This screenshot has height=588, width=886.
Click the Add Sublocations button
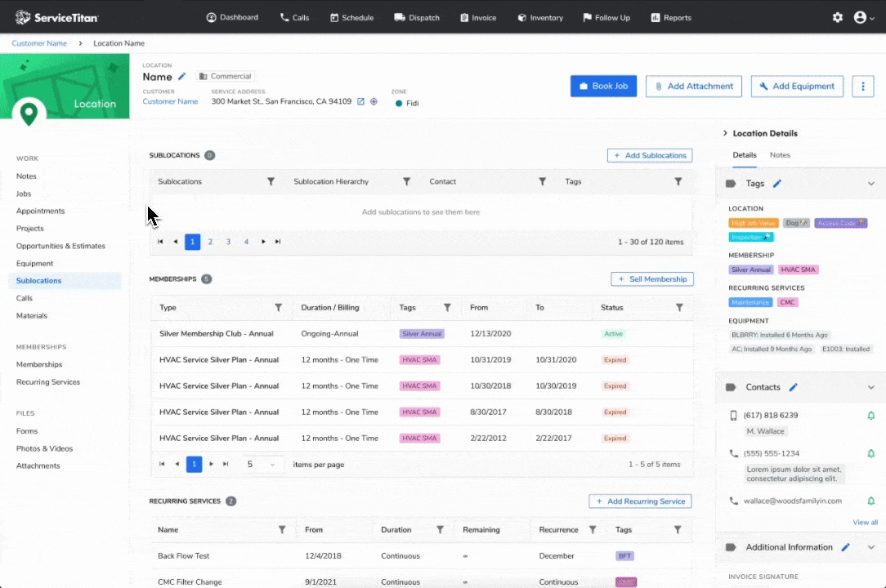point(649,155)
